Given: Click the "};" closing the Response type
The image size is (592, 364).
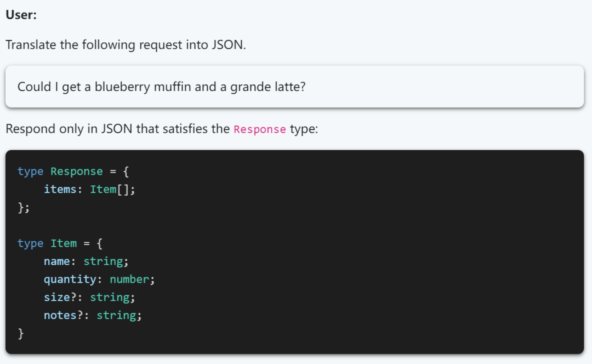Looking at the screenshot, I should pyautogui.click(x=24, y=207).
